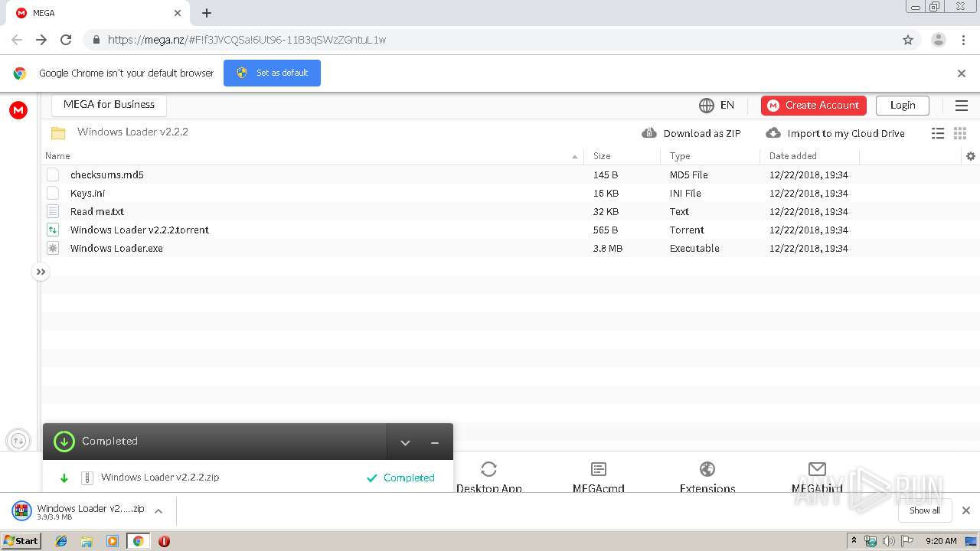Dismiss the default browser notification bar
Viewport: 980px width, 551px height.
tap(962, 73)
